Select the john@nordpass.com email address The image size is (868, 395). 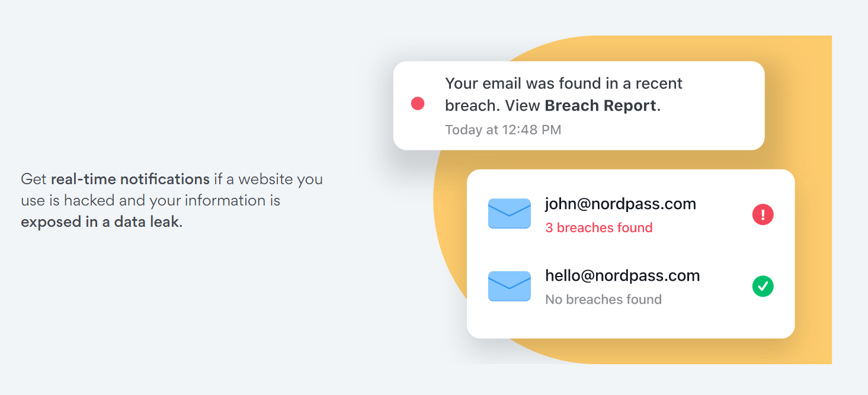pos(620,204)
